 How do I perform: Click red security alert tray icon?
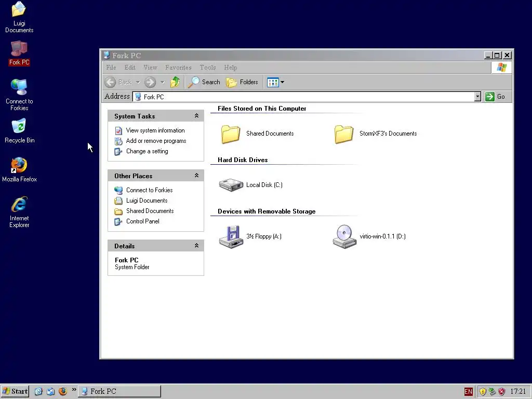[x=501, y=392]
